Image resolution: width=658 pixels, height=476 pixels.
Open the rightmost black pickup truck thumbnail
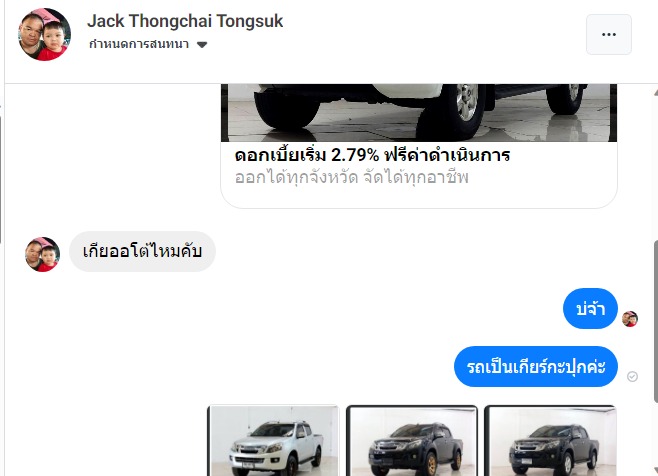point(550,441)
